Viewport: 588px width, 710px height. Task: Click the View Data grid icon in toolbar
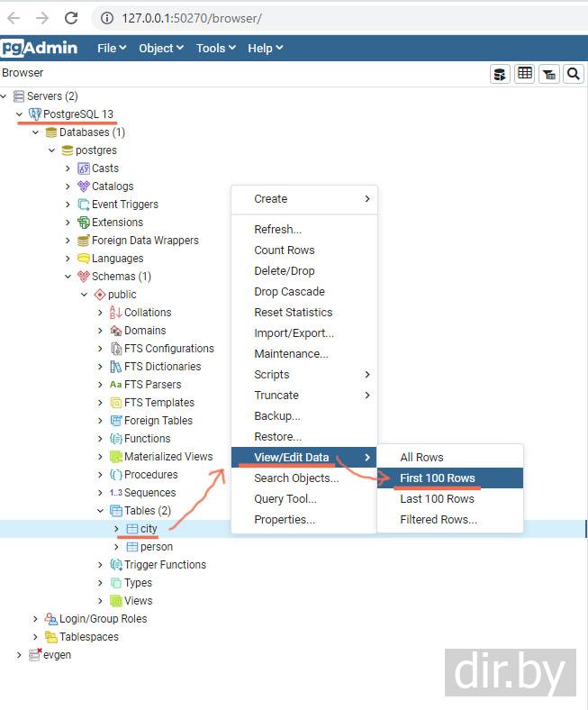pos(525,74)
